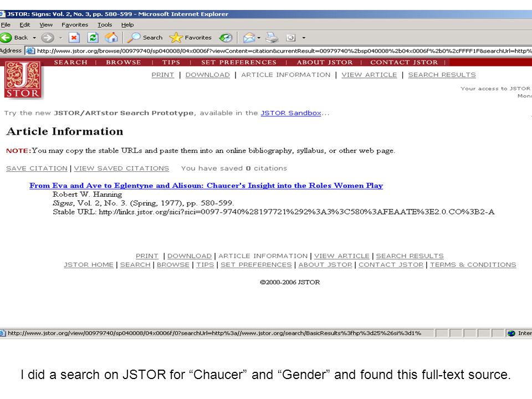Click CONTACT JSTOR in red navigation bar
Viewport: 532px width, 399px height.
click(x=404, y=63)
